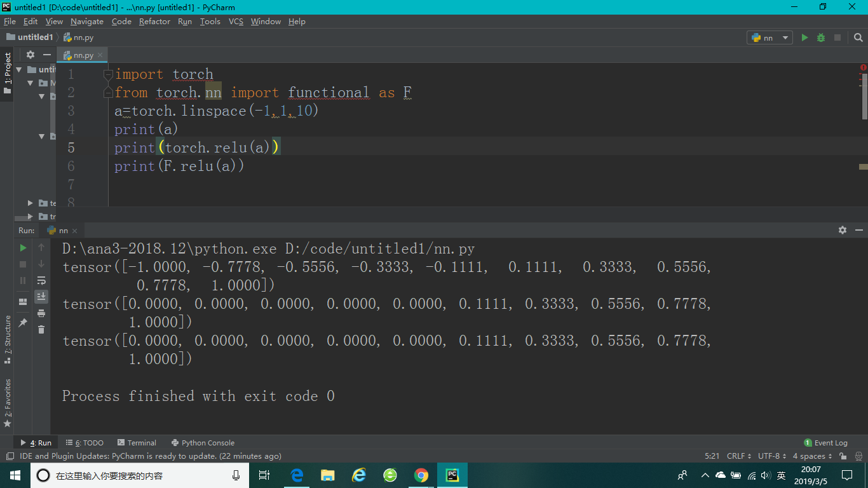The image size is (868, 488).
Task: Open the VCS menu
Action: (236, 21)
